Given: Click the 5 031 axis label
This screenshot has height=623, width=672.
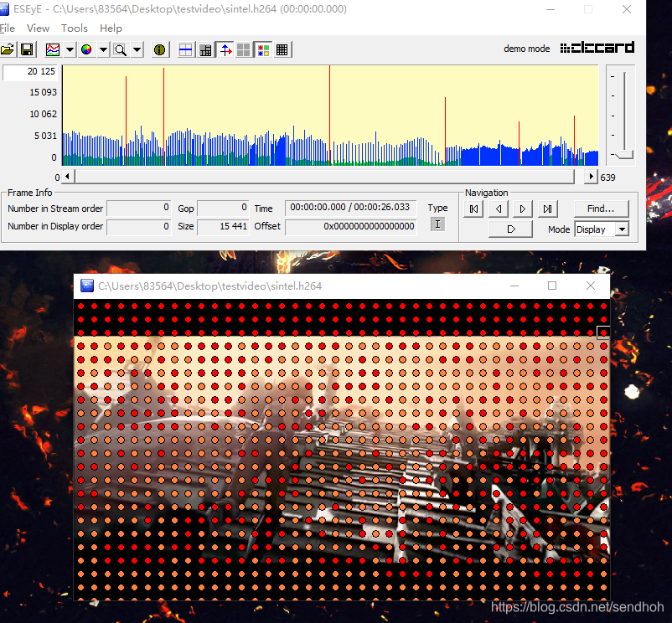Looking at the screenshot, I should coord(45,136).
